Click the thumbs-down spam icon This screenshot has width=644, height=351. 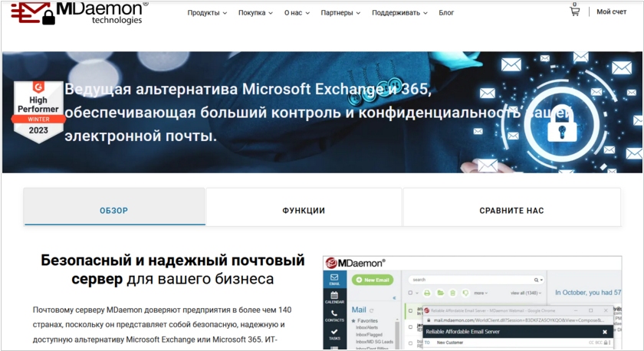(465, 293)
